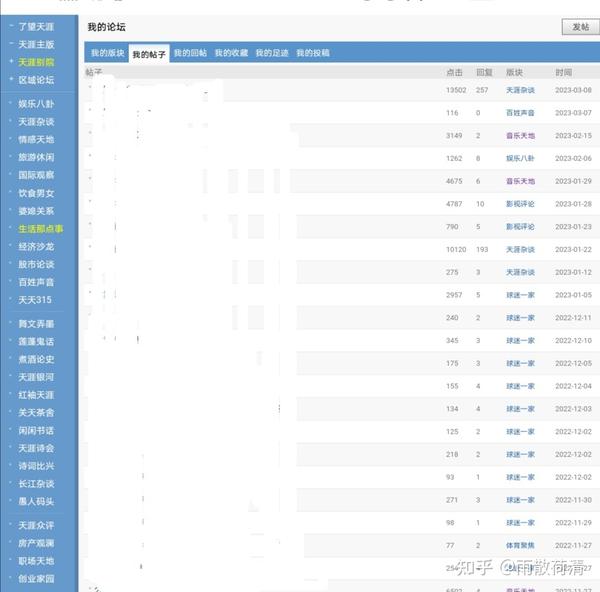Open 球迷一家 link in 2022-12-11 row
Screen dimensions: 600x592
[x=520, y=318]
